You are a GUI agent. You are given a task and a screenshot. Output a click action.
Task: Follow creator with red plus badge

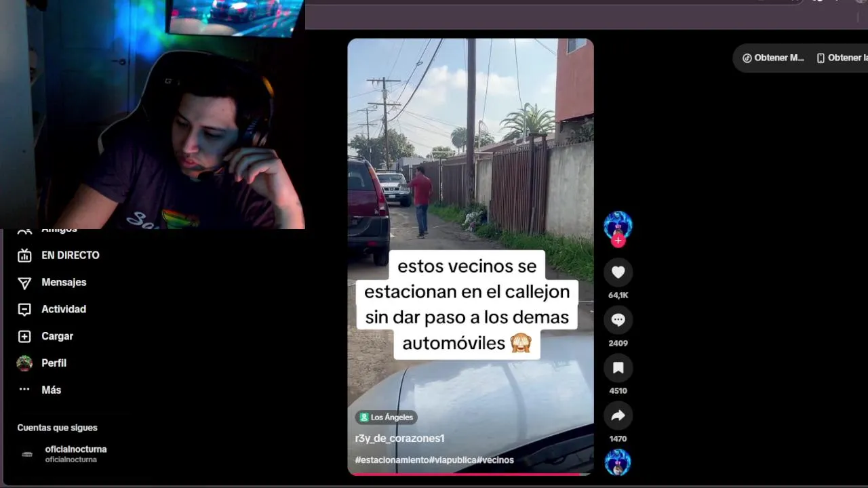tap(618, 241)
